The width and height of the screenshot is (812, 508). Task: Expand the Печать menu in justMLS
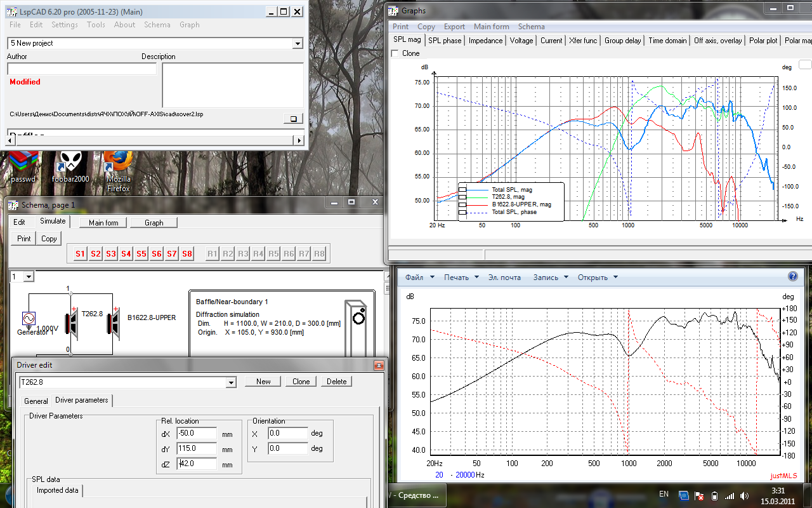click(x=461, y=277)
